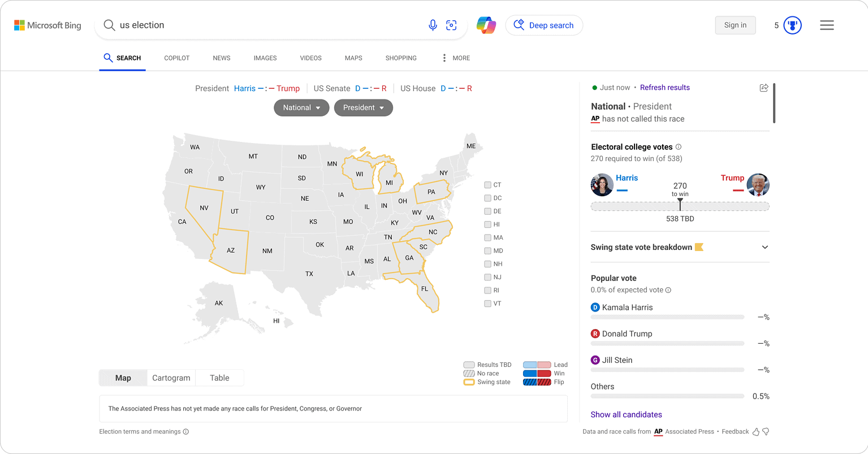The width and height of the screenshot is (868, 454).
Task: Check the CT small-state checkbox
Action: 487,184
